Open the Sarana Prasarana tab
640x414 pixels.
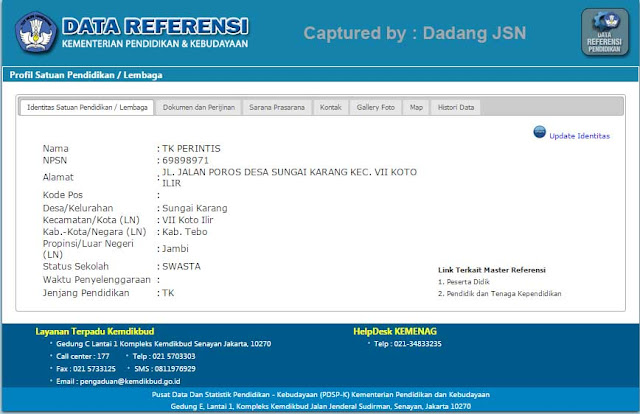(277, 107)
